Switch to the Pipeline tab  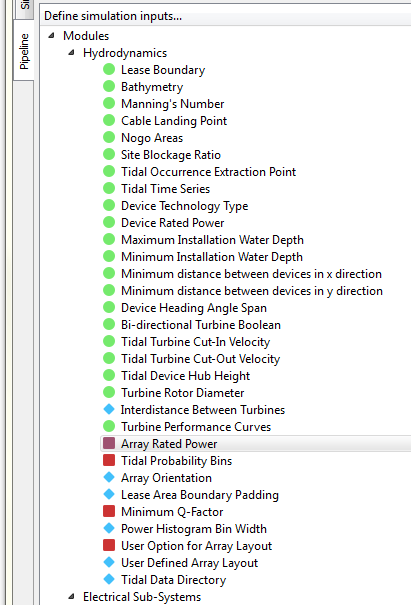24,51
